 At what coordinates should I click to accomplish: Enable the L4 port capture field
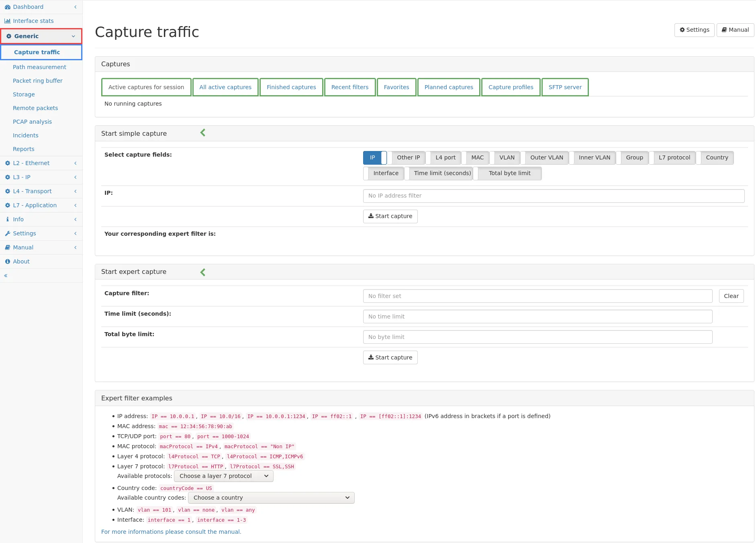click(x=445, y=157)
